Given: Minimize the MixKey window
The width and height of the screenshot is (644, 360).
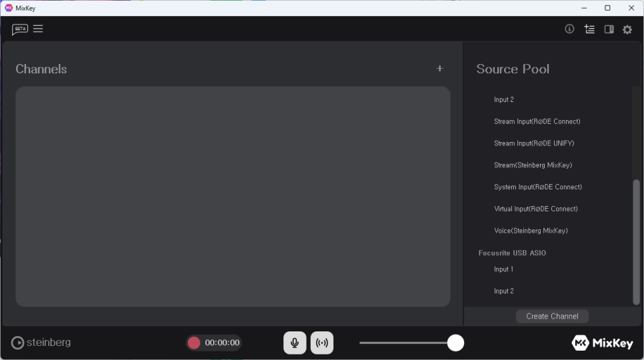Looking at the screenshot, I should click(x=584, y=8).
